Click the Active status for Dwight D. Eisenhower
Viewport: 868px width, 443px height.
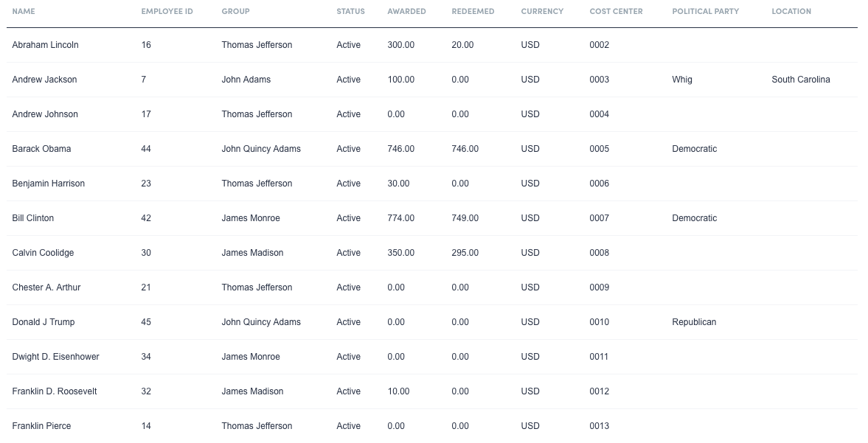point(348,357)
